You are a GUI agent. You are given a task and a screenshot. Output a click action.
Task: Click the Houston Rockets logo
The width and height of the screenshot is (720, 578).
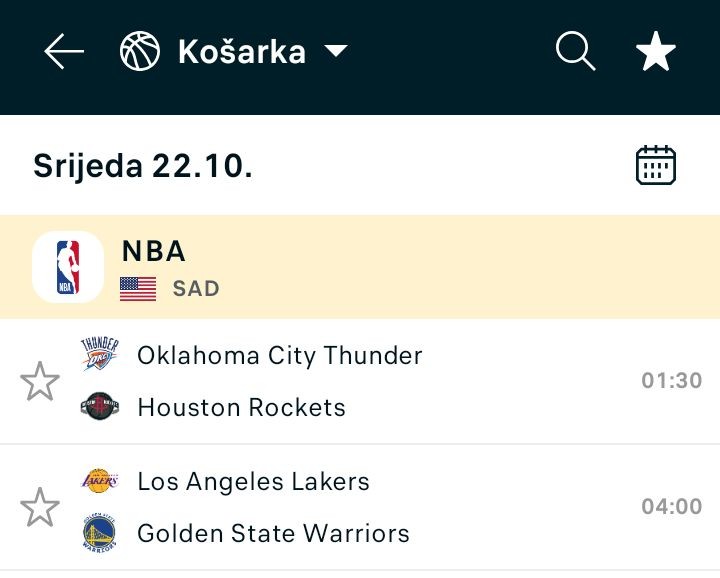pos(100,407)
